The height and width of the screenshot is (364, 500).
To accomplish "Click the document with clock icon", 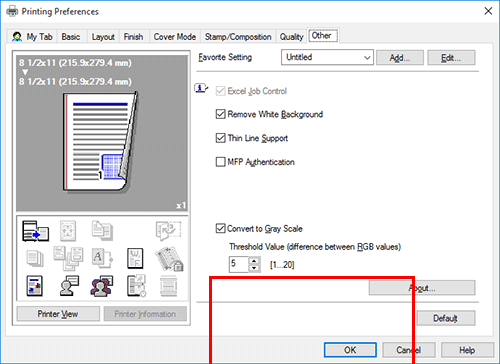I will [x=136, y=286].
